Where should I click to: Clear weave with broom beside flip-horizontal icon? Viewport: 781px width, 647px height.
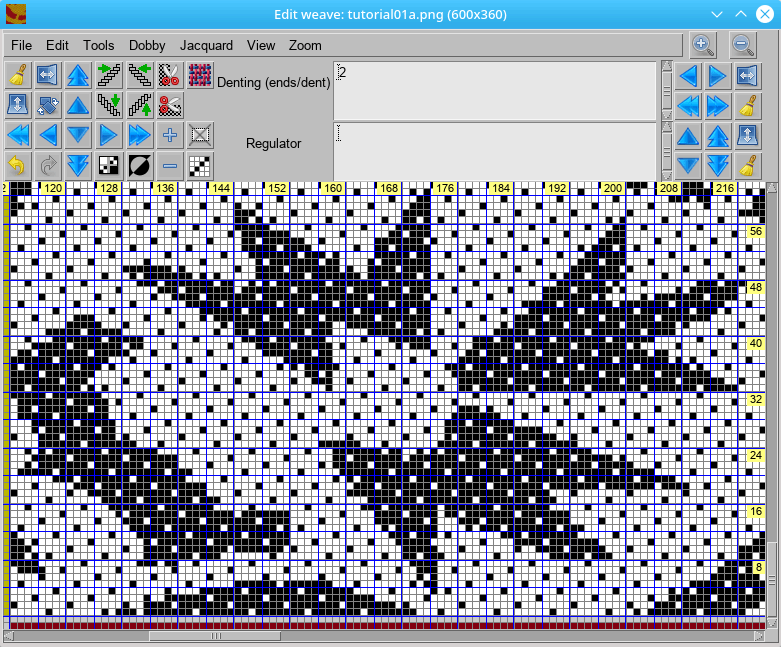[18, 75]
